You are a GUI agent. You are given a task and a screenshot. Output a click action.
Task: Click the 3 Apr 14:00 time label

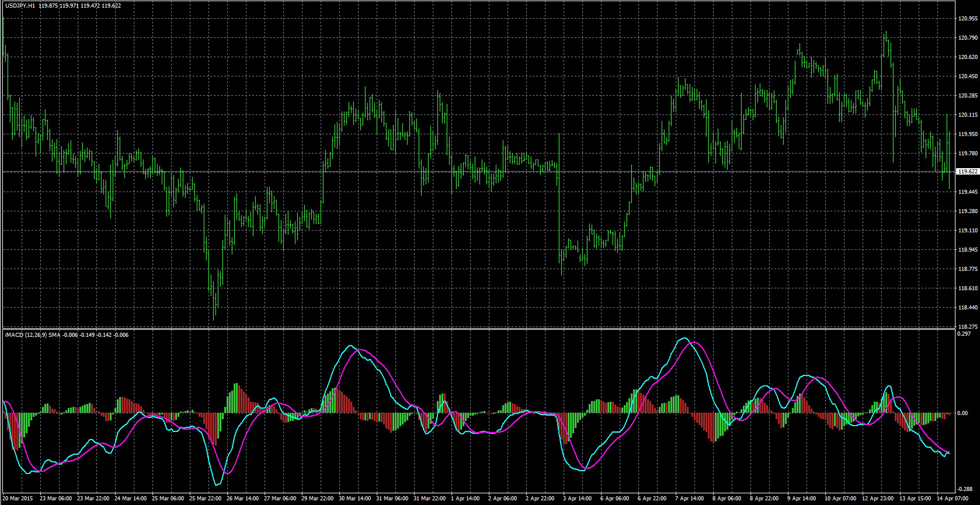pos(579,499)
